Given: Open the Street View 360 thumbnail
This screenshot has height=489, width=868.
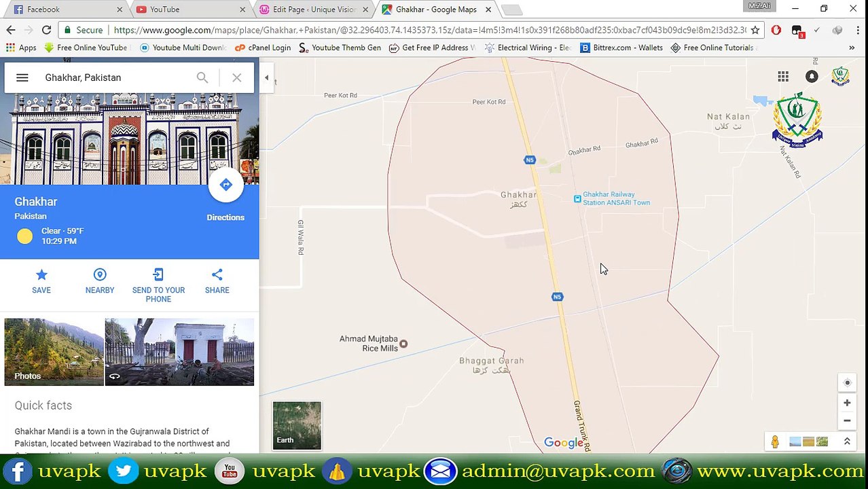Looking at the screenshot, I should pyautogui.click(x=179, y=352).
